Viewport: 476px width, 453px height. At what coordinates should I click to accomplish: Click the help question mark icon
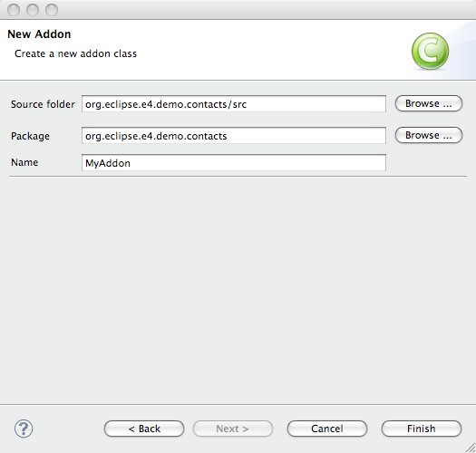[x=24, y=429]
